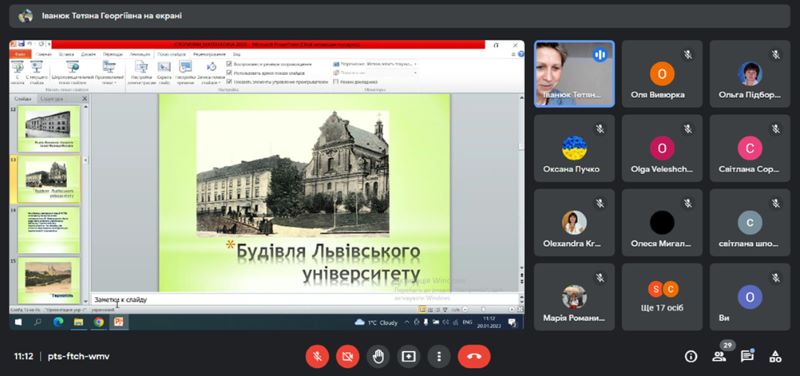The image size is (800, 376).
Task: Click Марія Романи's profile photo
Action: click(574, 296)
